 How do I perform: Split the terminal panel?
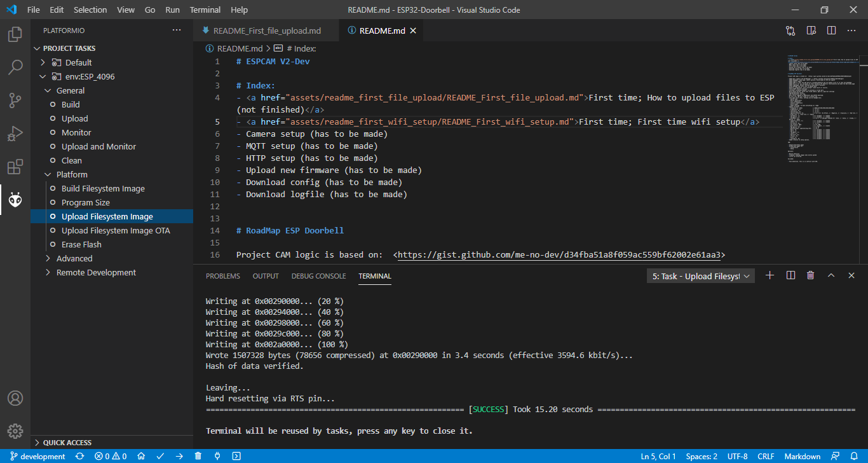tap(790, 275)
